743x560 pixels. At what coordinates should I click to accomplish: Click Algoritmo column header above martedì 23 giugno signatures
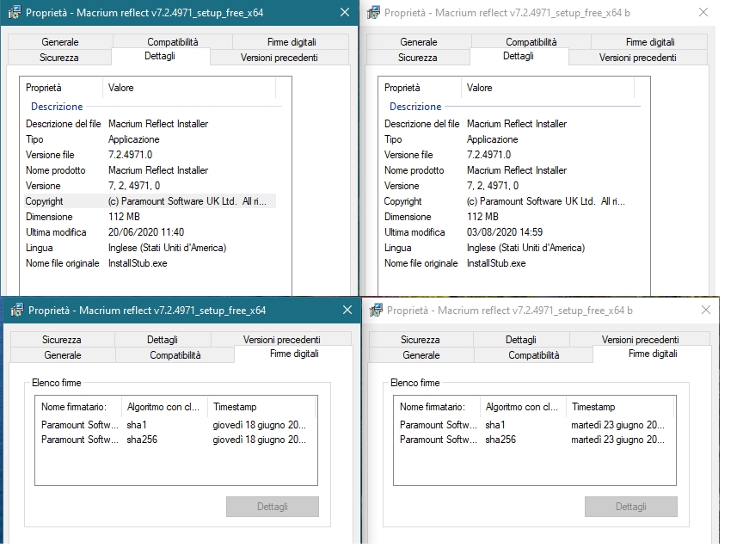click(523, 407)
